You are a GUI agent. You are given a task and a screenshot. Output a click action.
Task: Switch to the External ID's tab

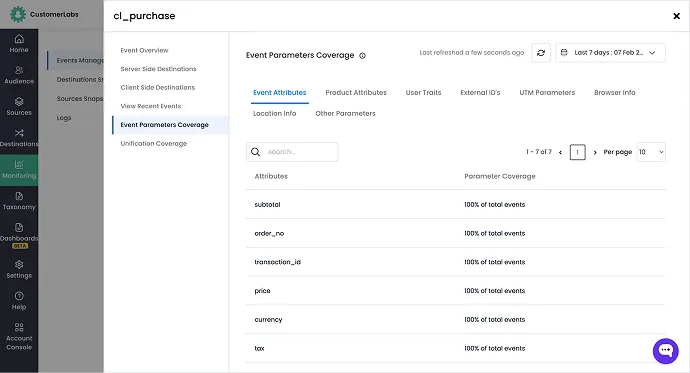[x=481, y=93]
